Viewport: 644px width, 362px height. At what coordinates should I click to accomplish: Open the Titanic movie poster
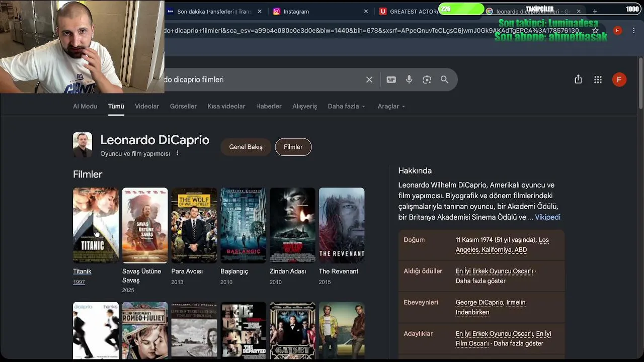click(96, 225)
